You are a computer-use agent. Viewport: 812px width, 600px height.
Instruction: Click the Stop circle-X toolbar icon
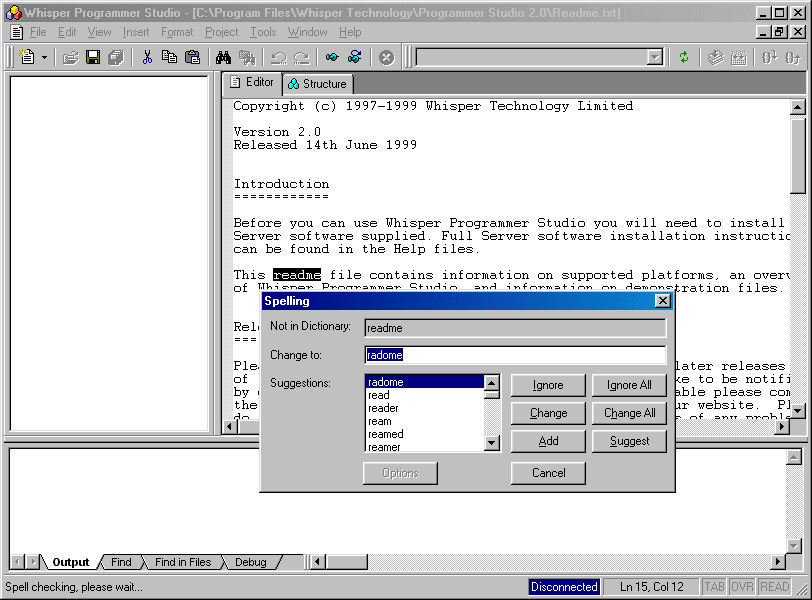click(x=386, y=57)
